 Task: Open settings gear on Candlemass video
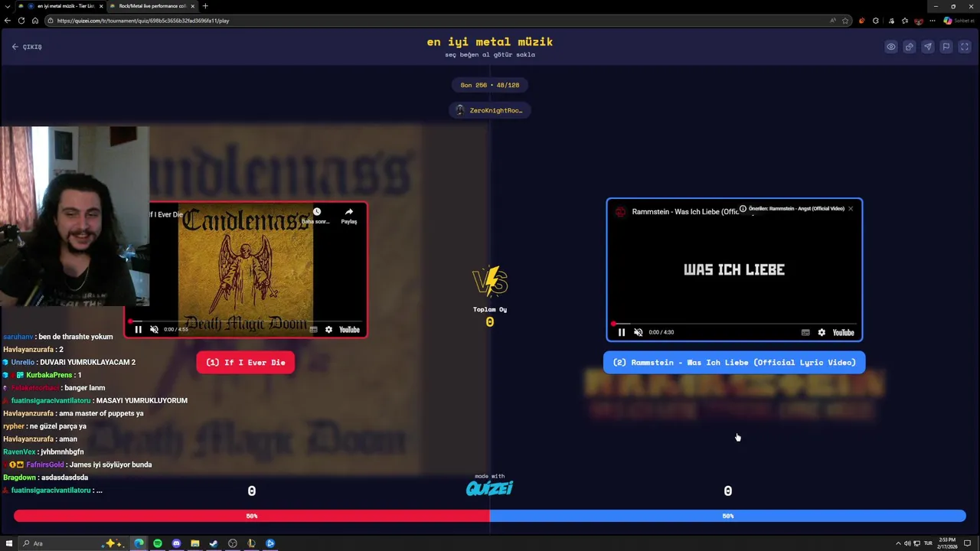click(x=328, y=330)
